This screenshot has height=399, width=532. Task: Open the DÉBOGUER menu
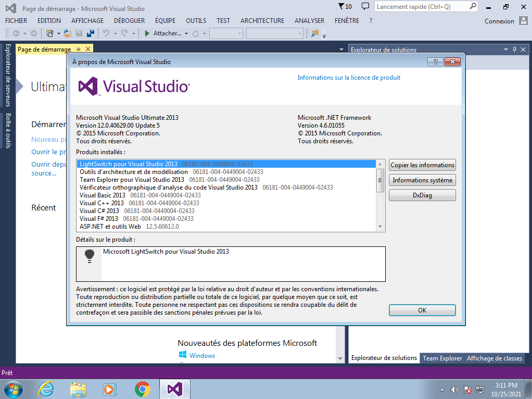tap(129, 21)
